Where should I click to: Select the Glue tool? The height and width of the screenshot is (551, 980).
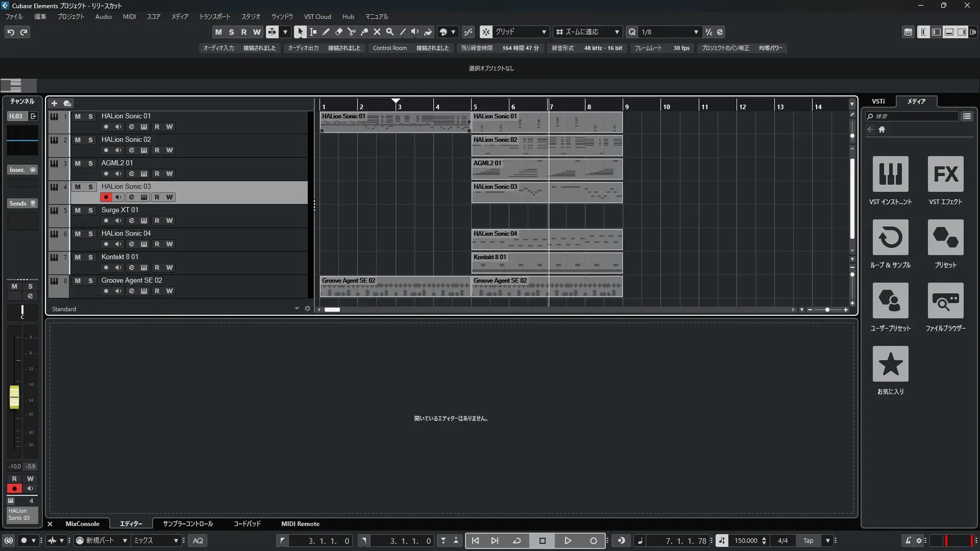[364, 32]
